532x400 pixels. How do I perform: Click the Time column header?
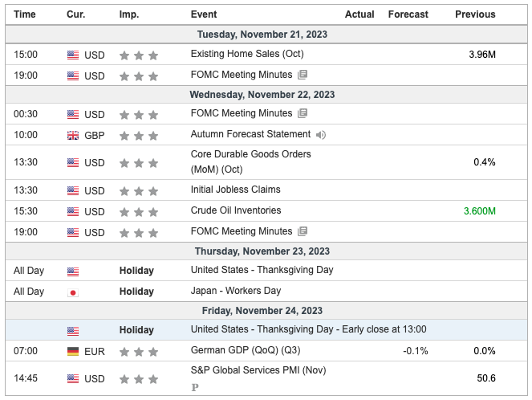[25, 14]
